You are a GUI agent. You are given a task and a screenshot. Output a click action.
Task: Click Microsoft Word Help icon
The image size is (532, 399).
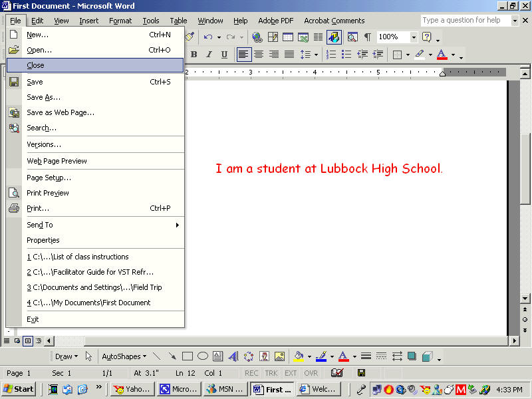coord(426,37)
